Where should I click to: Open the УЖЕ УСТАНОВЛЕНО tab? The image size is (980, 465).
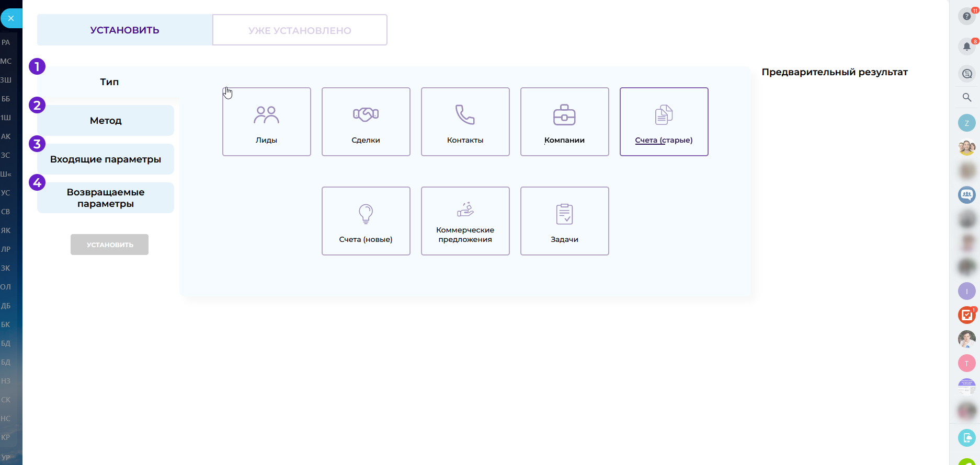click(300, 30)
